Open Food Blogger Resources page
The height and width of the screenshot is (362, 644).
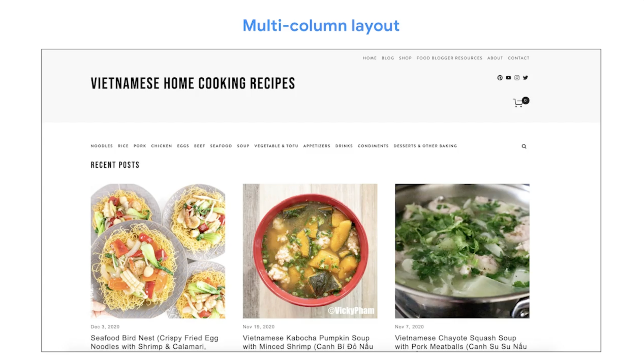[x=449, y=58]
